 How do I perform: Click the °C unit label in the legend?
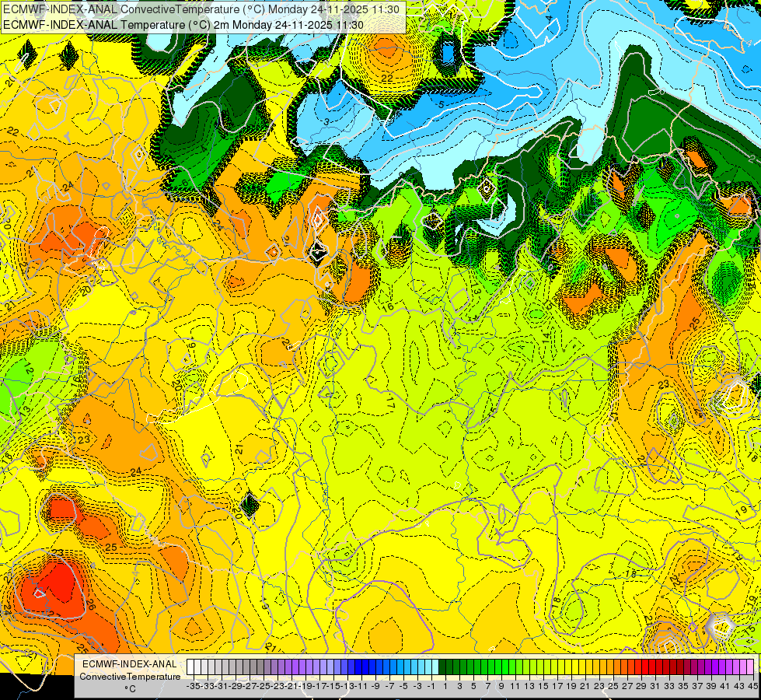click(x=130, y=689)
